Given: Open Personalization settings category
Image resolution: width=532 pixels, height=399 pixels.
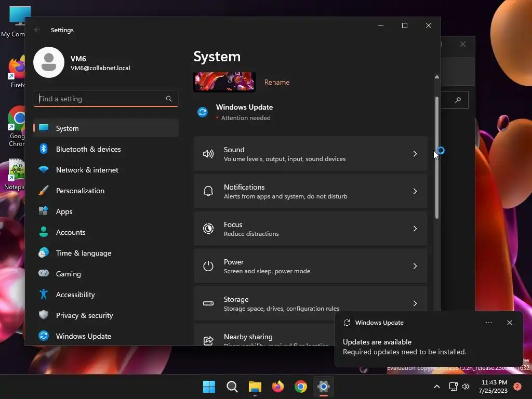Looking at the screenshot, I should (106, 191).
